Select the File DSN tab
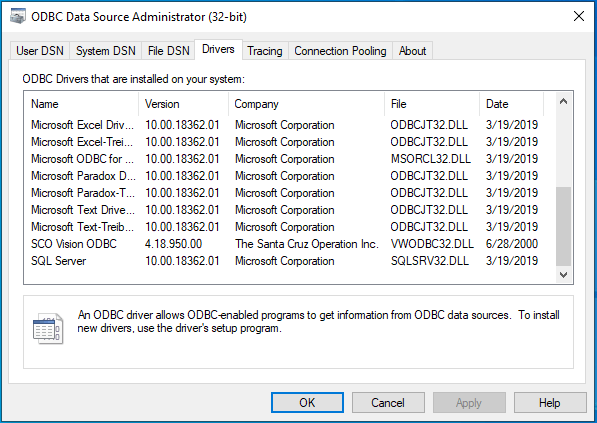The image size is (597, 423). [168, 51]
